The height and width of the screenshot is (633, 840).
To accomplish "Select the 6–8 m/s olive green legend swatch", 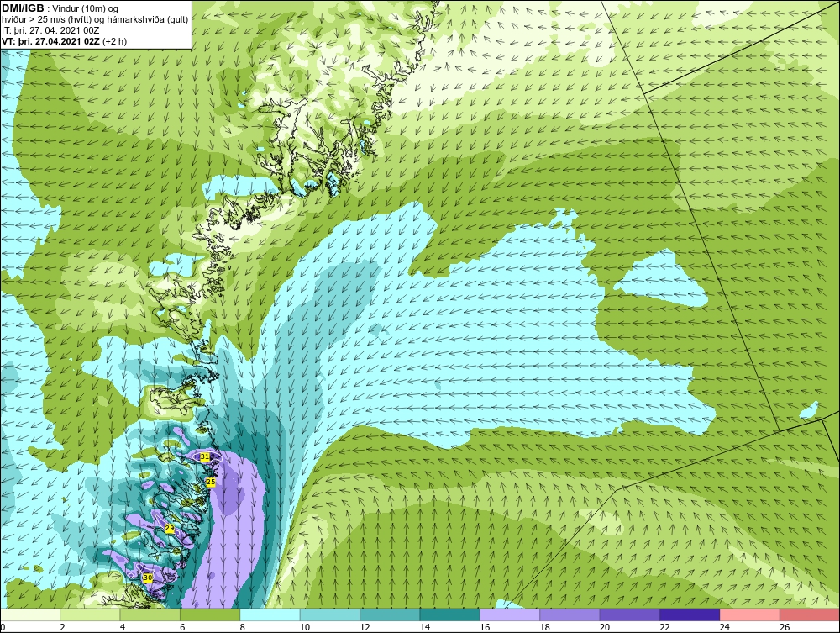I will coord(210,615).
